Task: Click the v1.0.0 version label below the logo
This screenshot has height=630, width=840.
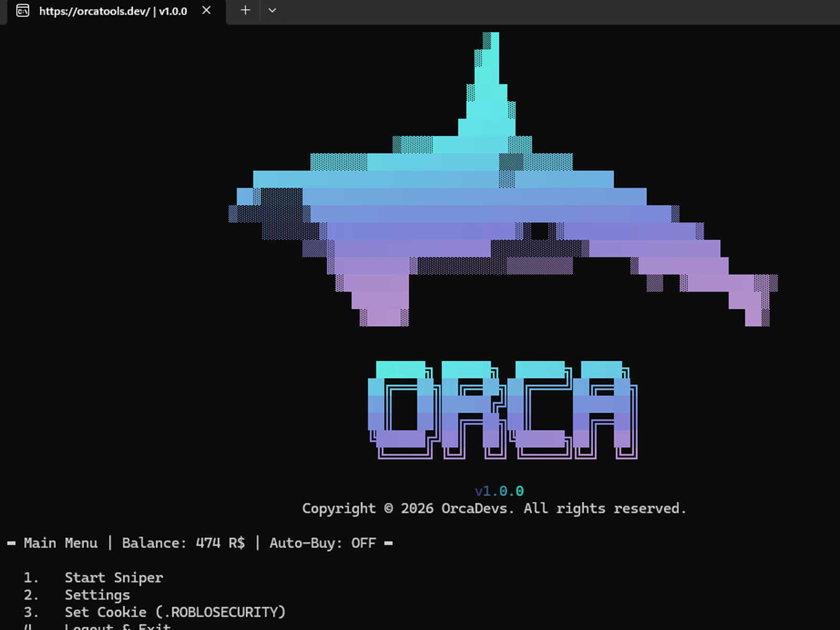Action: (x=499, y=491)
